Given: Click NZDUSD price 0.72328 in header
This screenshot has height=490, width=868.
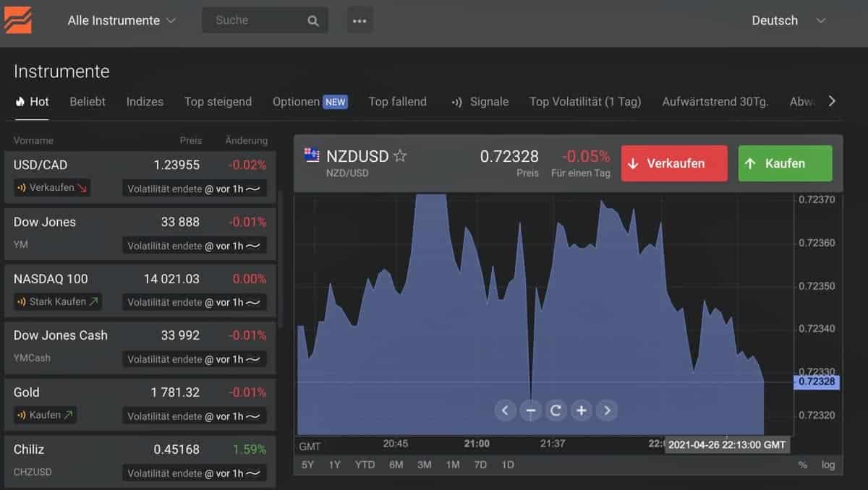Looking at the screenshot, I should tap(509, 156).
